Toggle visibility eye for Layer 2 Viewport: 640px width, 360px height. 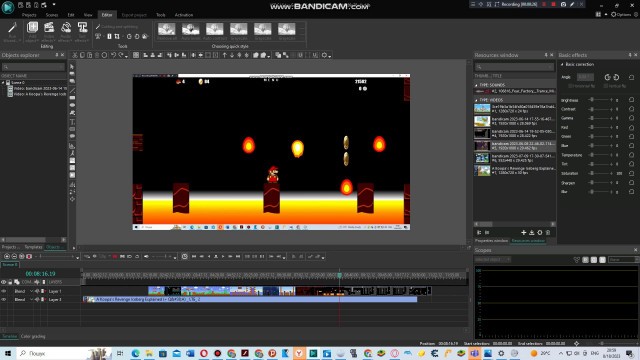point(4,300)
